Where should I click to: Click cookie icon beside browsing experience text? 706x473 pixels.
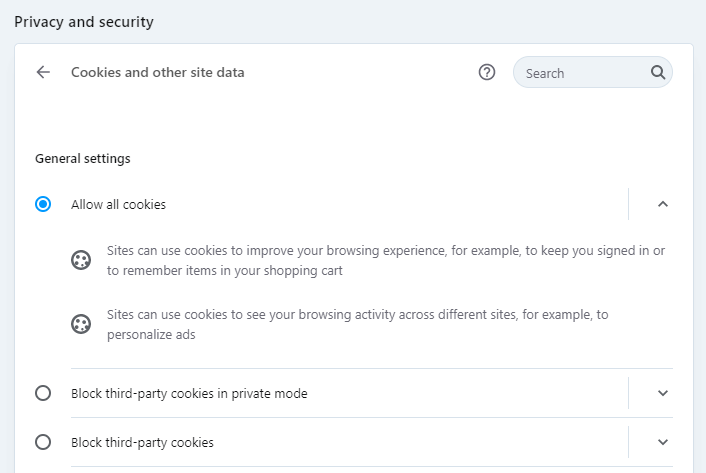click(x=80, y=260)
